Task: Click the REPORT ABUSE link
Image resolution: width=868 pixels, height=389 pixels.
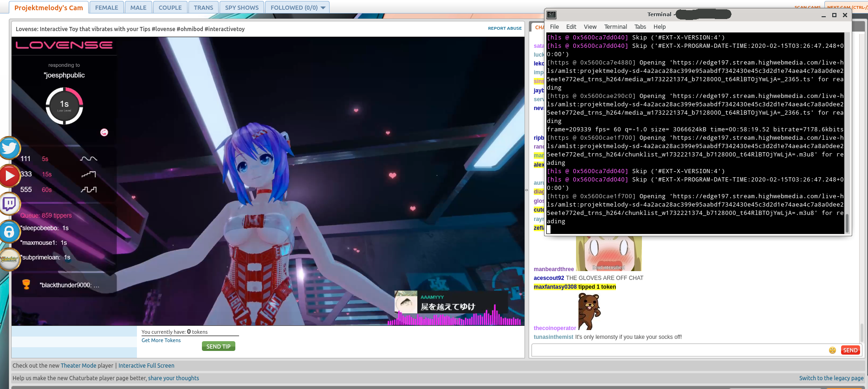Action: 505,28
